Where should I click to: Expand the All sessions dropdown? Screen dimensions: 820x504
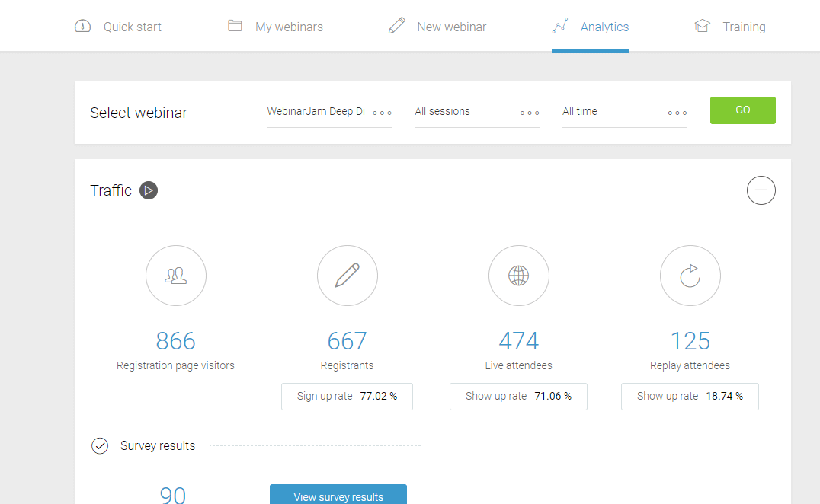(x=476, y=112)
